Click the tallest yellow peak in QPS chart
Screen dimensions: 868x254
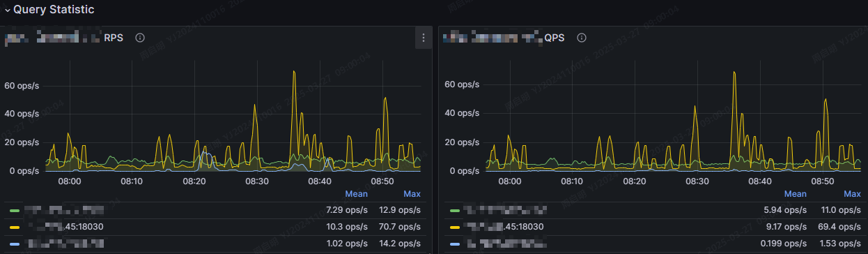click(x=734, y=73)
